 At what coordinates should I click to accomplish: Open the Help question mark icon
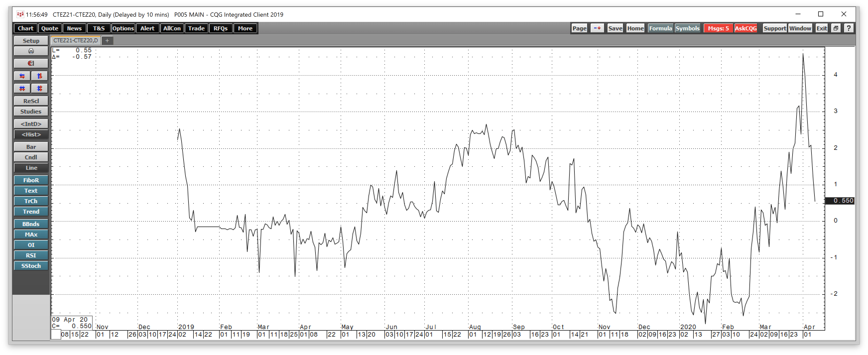tap(849, 28)
